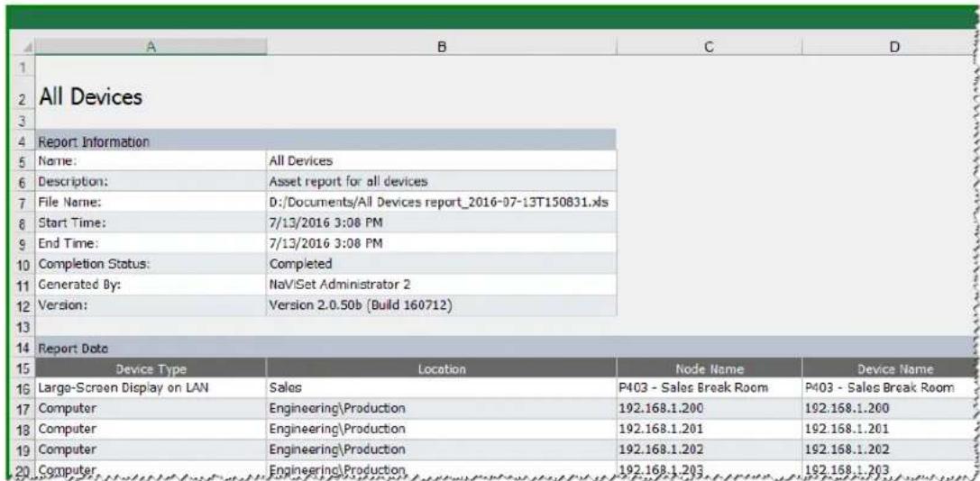Click 192.168.1.202 in Device Name column

[x=889, y=449]
